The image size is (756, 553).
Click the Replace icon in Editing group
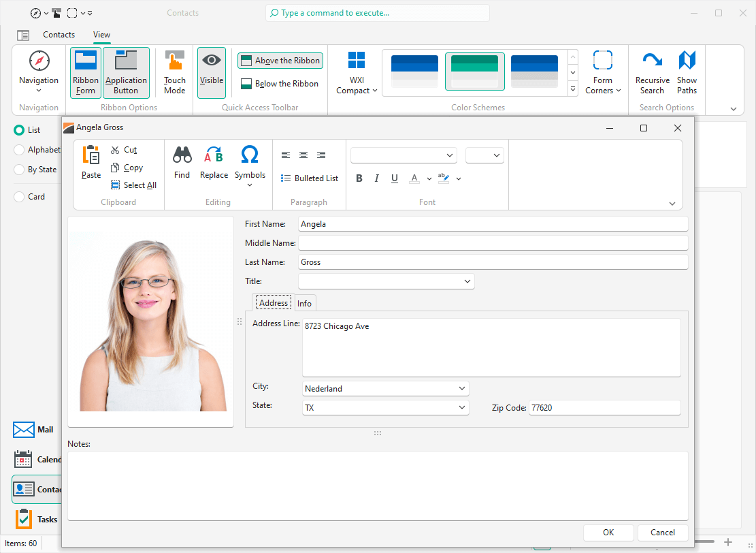(x=214, y=163)
